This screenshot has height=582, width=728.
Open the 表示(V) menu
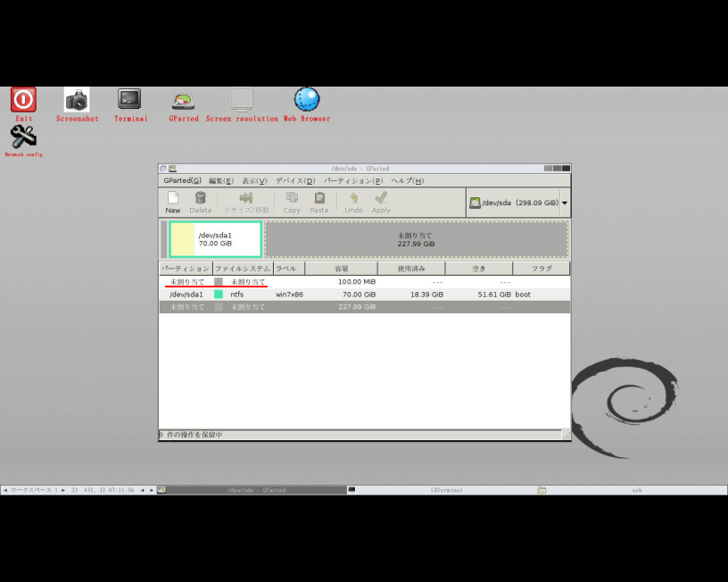coord(254,180)
